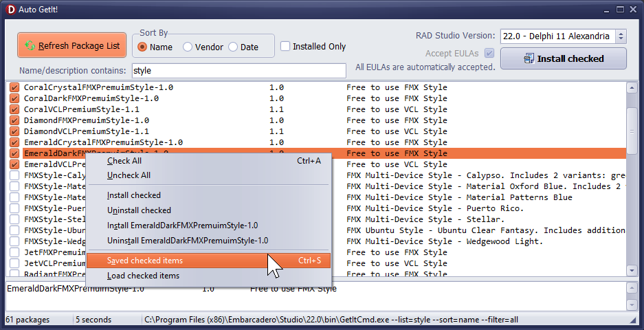Toggle the Accept EULAs checkbox

tap(489, 53)
